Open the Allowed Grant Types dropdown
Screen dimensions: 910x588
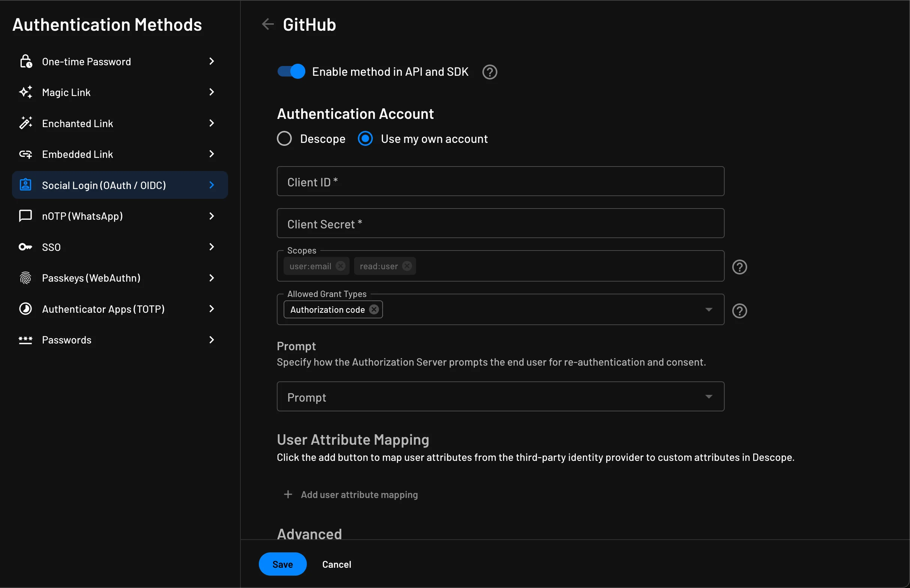click(709, 309)
